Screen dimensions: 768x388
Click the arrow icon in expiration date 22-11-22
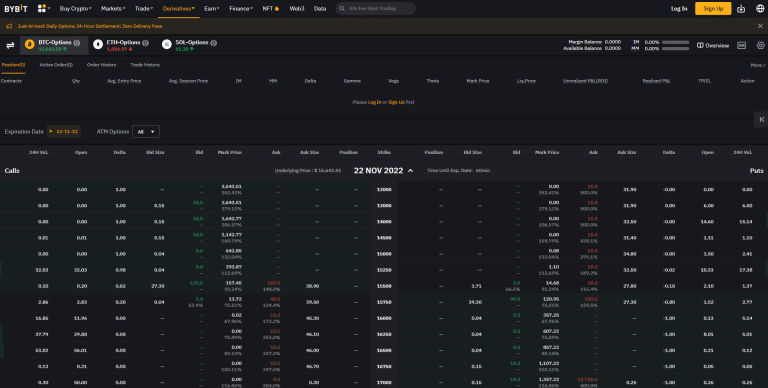(51, 131)
